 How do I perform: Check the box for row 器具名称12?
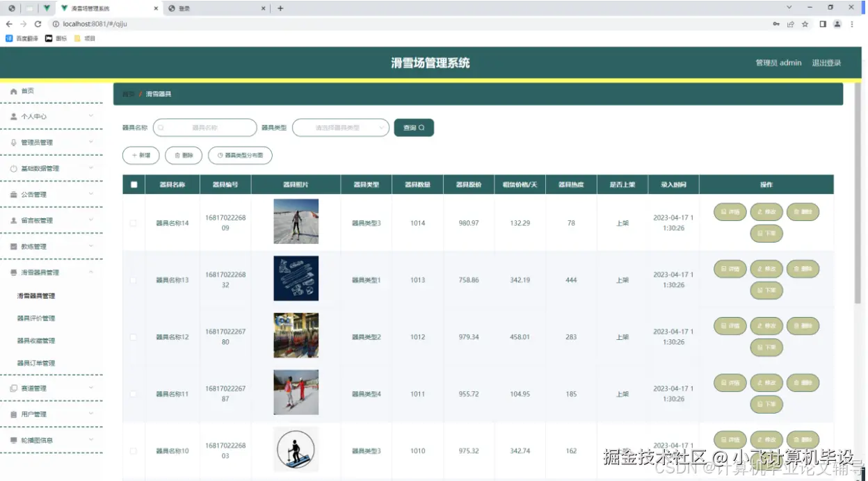point(134,337)
